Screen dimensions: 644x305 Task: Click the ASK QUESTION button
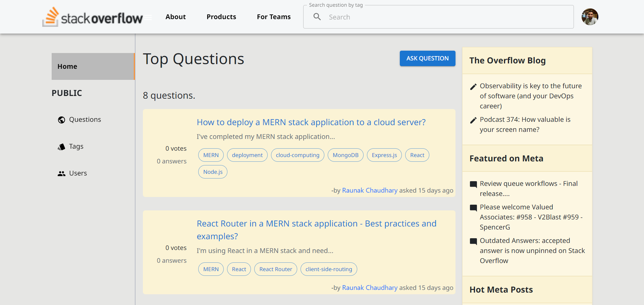[x=427, y=58]
